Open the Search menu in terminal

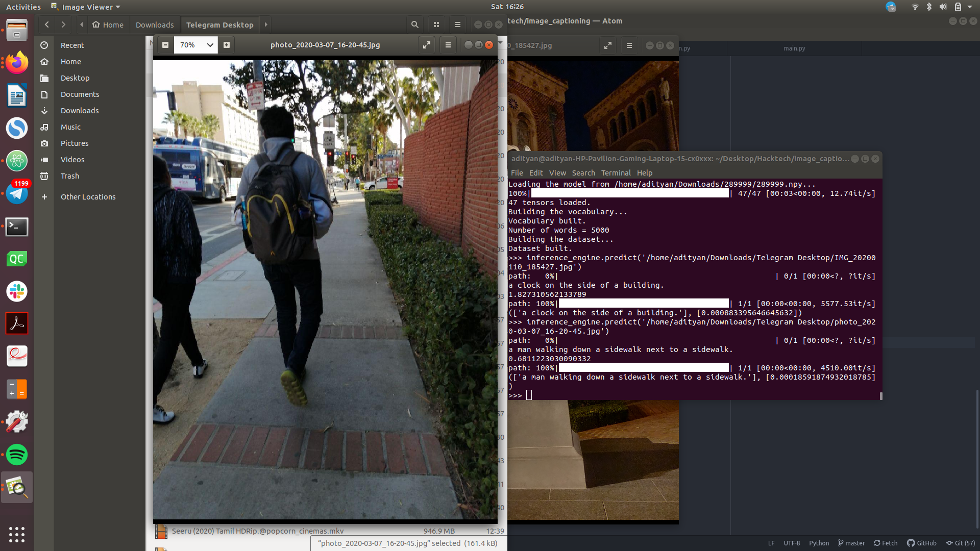[583, 173]
